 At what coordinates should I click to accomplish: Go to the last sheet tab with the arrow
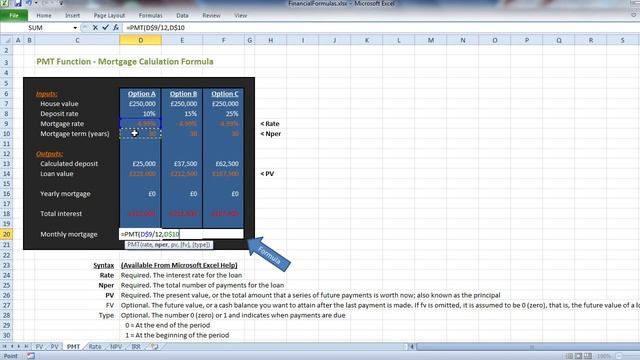tap(26, 347)
